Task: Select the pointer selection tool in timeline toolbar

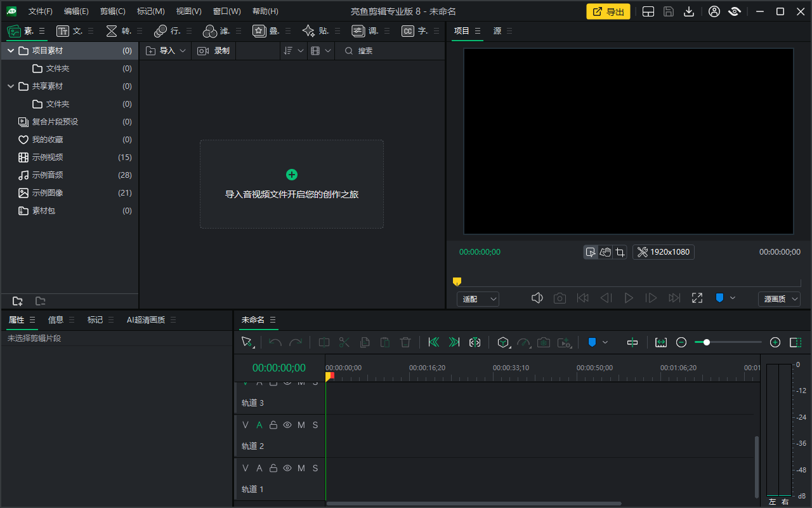Action: click(x=247, y=342)
